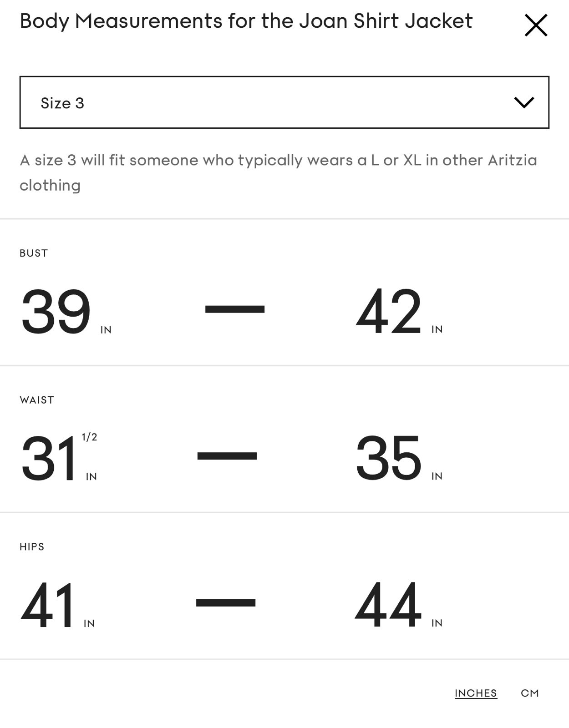This screenshot has width=569, height=728.
Task: Select the 31 waist minimum value
Action: [49, 459]
